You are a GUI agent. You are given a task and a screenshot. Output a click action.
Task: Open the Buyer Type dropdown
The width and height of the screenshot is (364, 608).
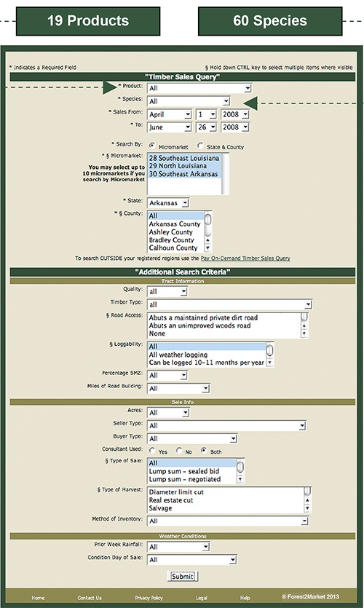pyautogui.click(x=192, y=438)
